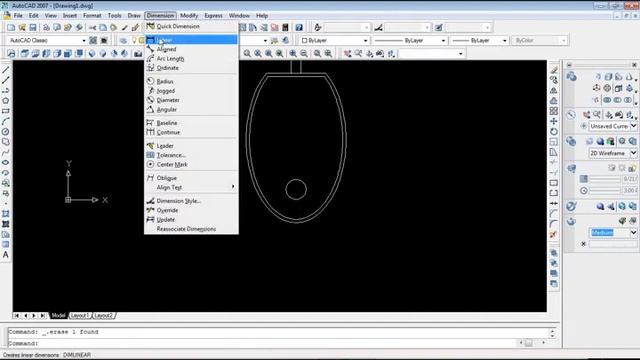640x360 pixels.
Task: Open the ByLayer lineweight dropdown
Action: (x=504, y=40)
